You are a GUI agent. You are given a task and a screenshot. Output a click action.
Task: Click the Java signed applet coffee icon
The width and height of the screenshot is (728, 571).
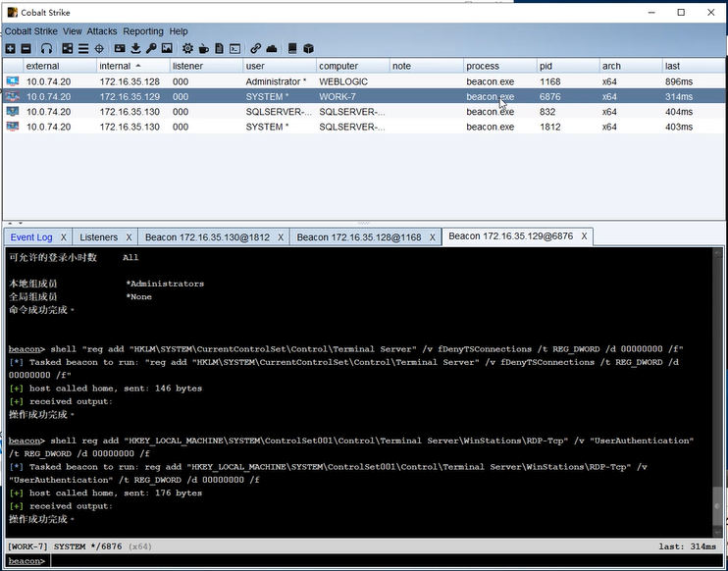pos(203,48)
